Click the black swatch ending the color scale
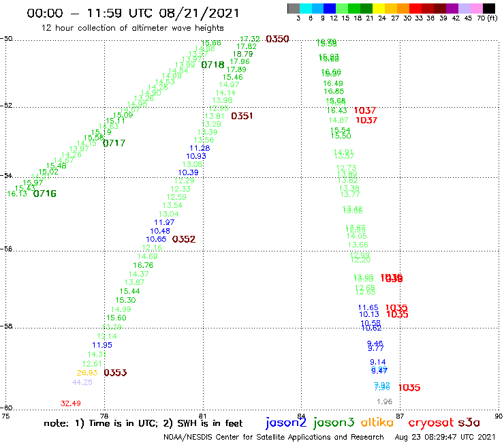 click(x=488, y=8)
